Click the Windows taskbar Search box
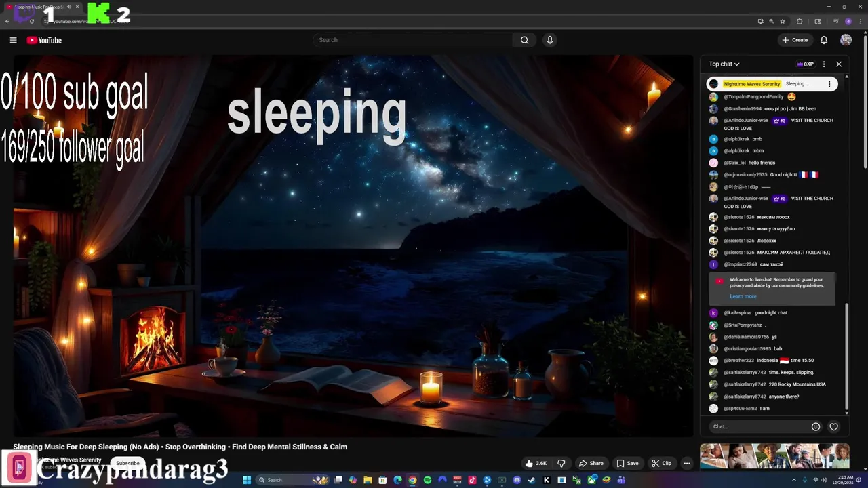Viewport: 868px width, 488px height. pos(292,480)
